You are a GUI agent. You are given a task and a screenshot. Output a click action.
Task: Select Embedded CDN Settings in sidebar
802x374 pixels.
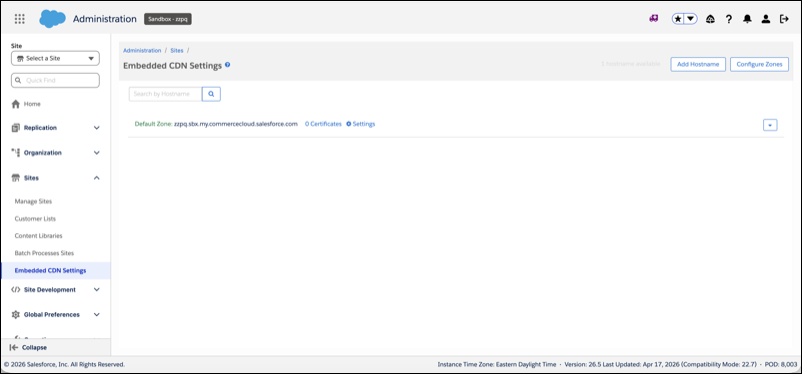tap(55, 271)
